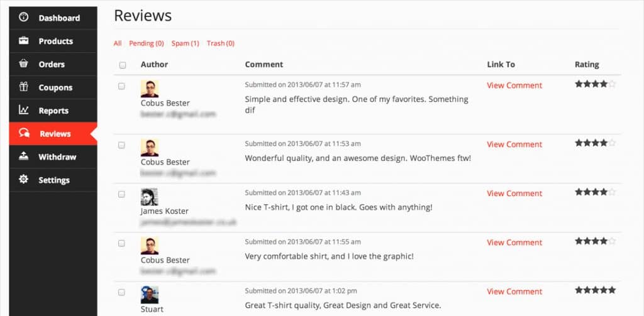Click View Comment for Stuart's review

pyautogui.click(x=514, y=291)
